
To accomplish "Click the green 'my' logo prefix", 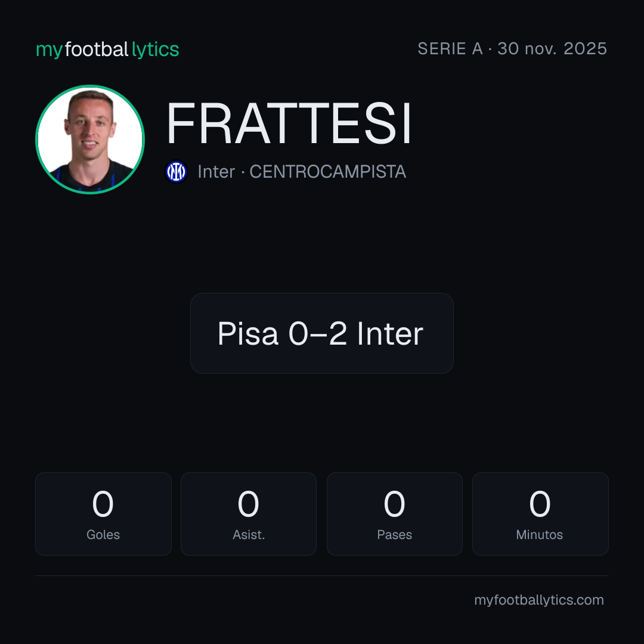I will click(49, 49).
